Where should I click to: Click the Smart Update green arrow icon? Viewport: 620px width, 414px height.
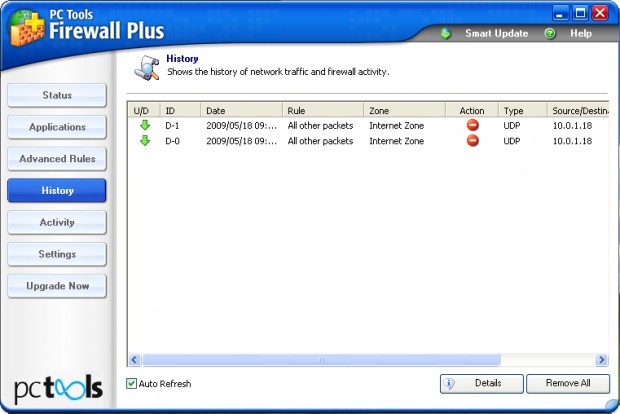coord(446,34)
